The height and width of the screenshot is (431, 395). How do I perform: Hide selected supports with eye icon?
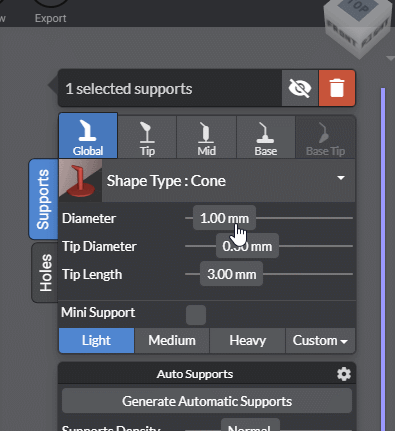[300, 88]
